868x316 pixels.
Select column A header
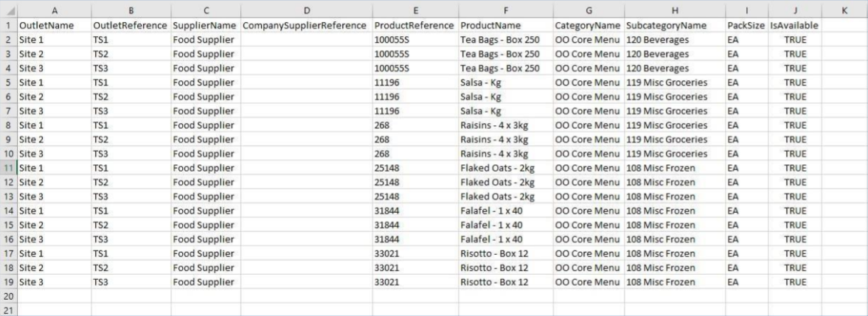point(55,10)
